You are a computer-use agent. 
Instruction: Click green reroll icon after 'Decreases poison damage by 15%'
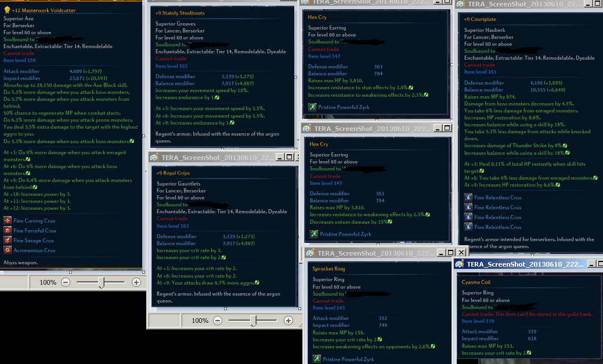(x=390, y=222)
